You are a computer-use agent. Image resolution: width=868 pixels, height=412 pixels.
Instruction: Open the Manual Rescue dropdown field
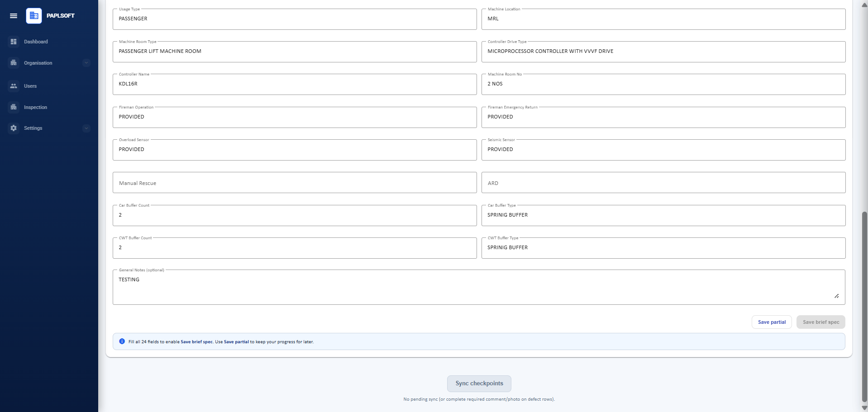(295, 183)
